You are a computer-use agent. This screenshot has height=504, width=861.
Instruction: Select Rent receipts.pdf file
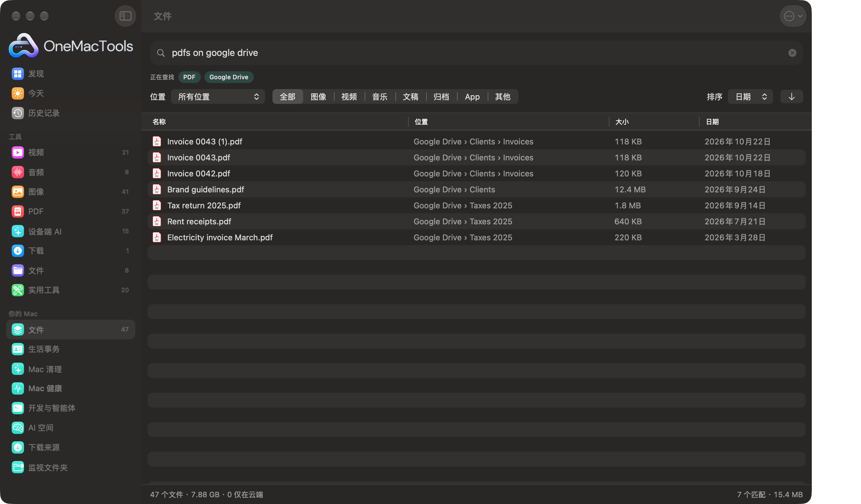tap(476, 221)
